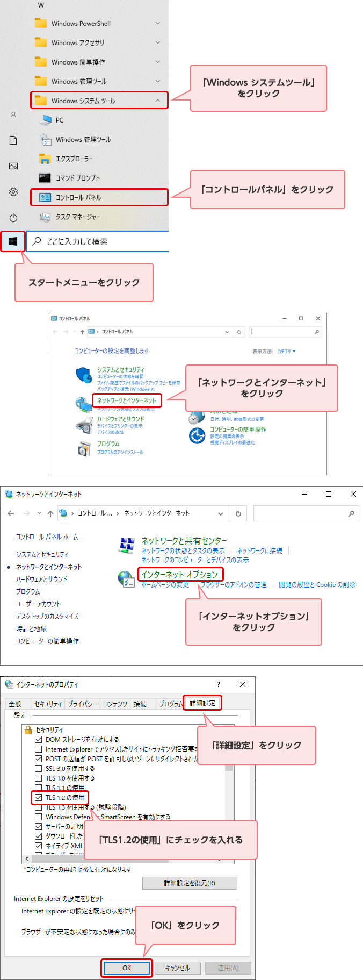Click the Power icon in Start sidebar

point(13,218)
